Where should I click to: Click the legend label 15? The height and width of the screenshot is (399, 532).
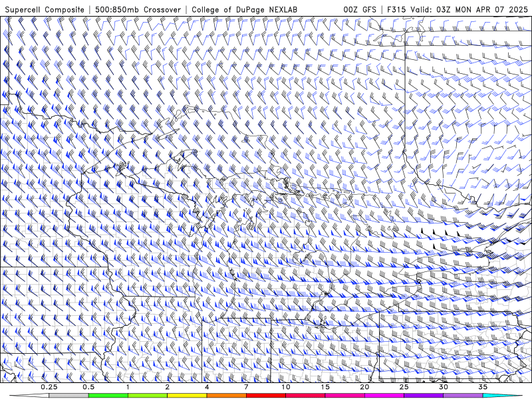point(325,387)
